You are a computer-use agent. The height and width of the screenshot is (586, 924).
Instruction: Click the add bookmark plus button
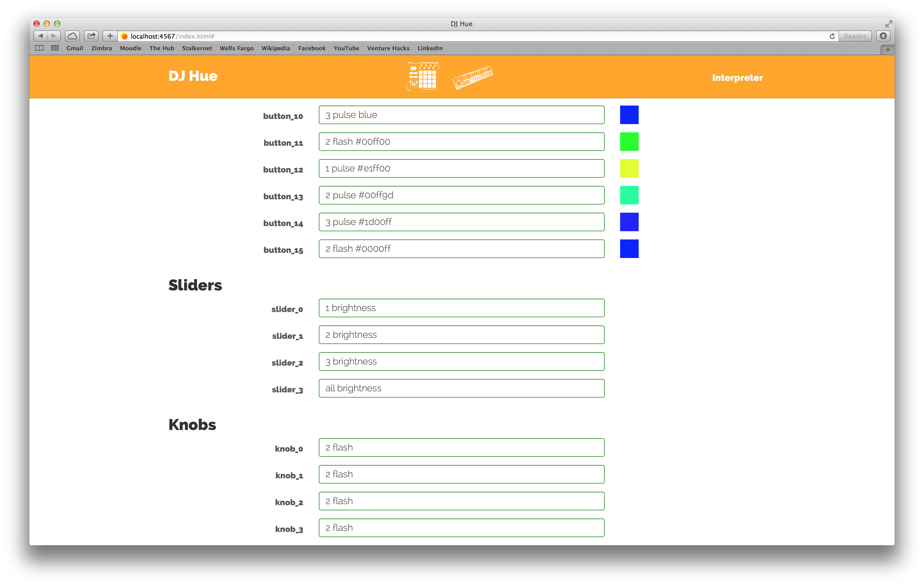click(110, 36)
